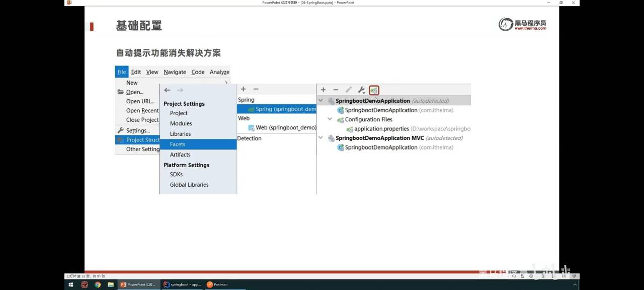Screen dimensions: 644x290
Task: Select SDKs under Platform Settings
Action: point(176,174)
